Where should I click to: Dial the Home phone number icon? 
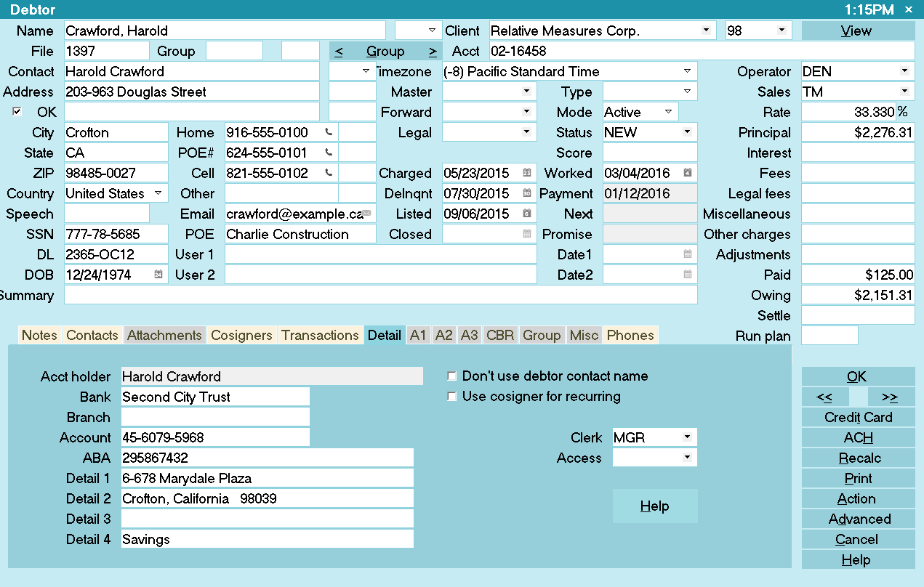point(329,132)
